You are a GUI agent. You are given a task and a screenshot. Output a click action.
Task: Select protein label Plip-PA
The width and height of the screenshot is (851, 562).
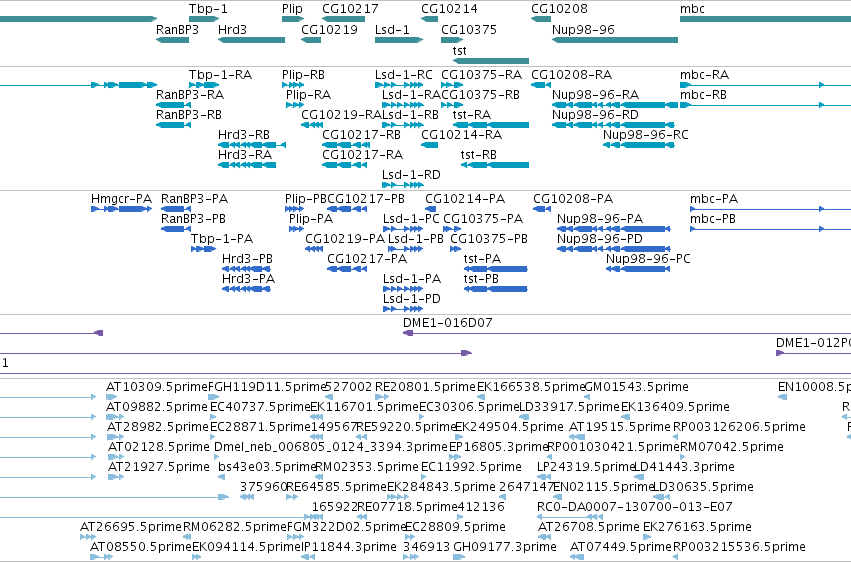(x=311, y=219)
